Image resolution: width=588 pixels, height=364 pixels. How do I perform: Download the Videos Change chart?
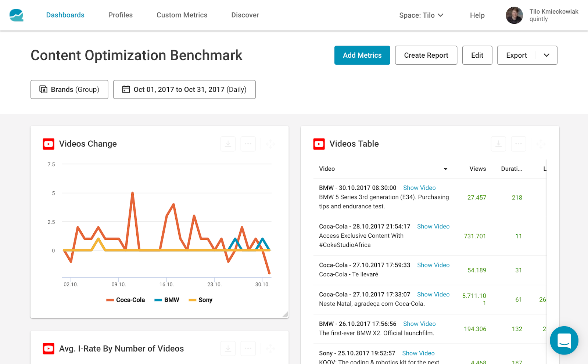coord(228,144)
